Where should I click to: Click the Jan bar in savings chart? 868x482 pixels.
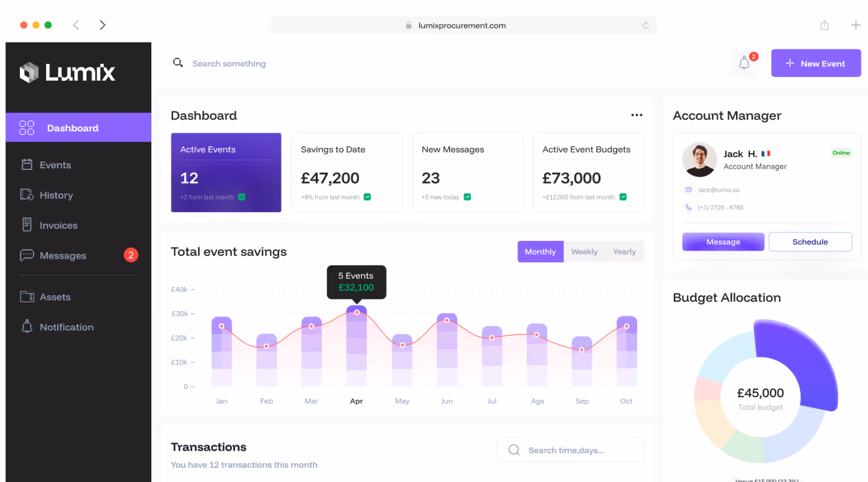click(222, 351)
